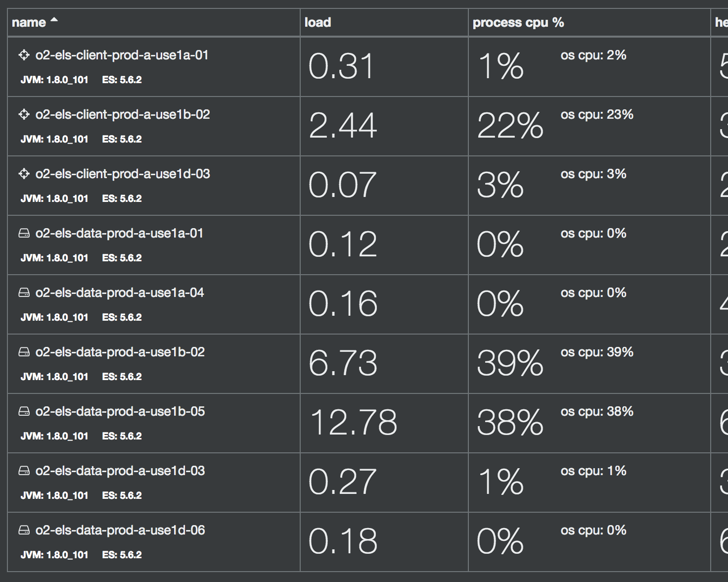Toggle the ascending sort arrow beside name
Viewport: 728px width, 582px height.
[54, 20]
